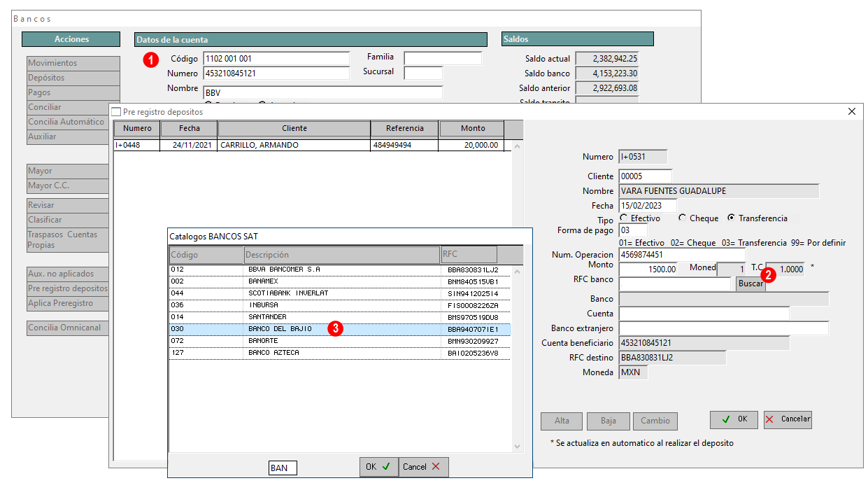868x483 pixels.
Task: Click the Descripción column header
Action: [x=341, y=255]
